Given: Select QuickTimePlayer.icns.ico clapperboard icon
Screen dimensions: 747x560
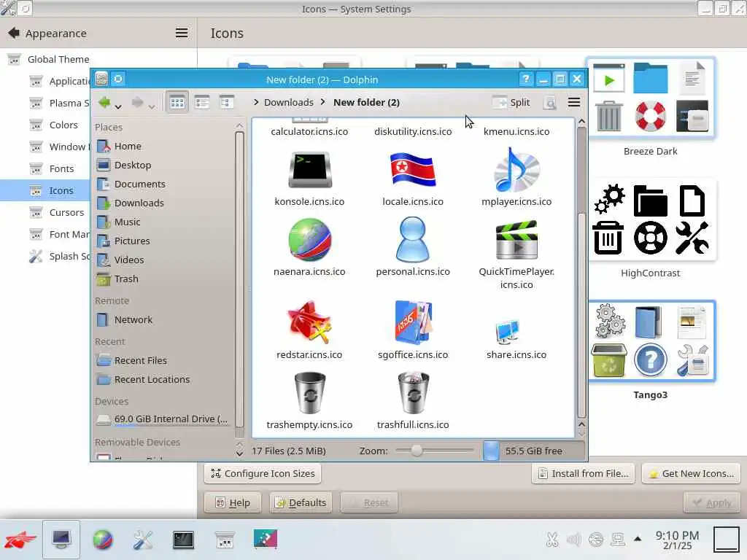Looking at the screenshot, I should (x=516, y=240).
